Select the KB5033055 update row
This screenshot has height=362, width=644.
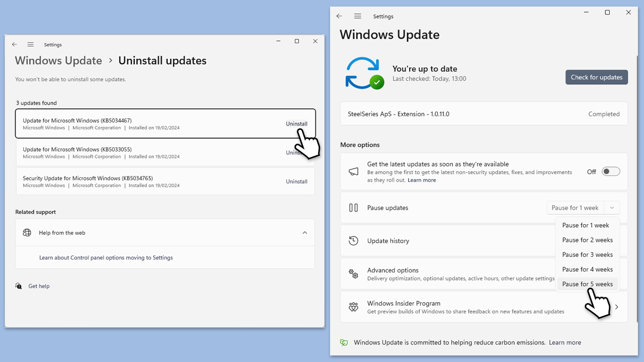[x=165, y=152]
